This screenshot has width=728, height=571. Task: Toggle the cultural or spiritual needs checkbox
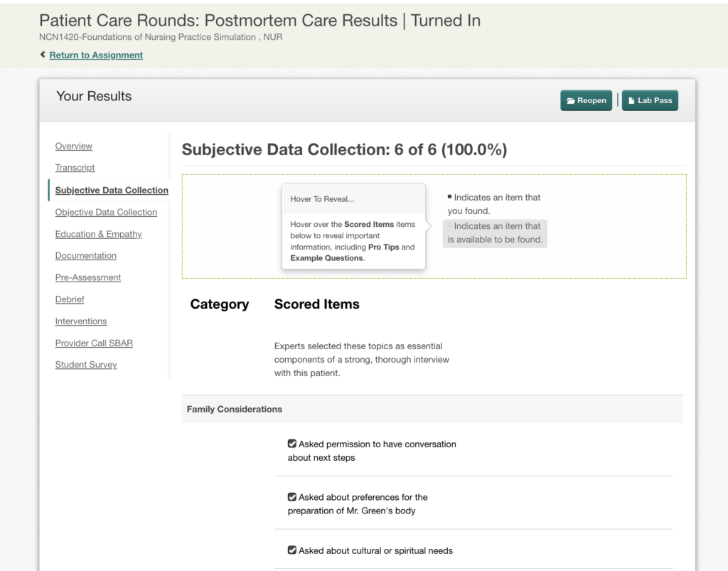[292, 550]
